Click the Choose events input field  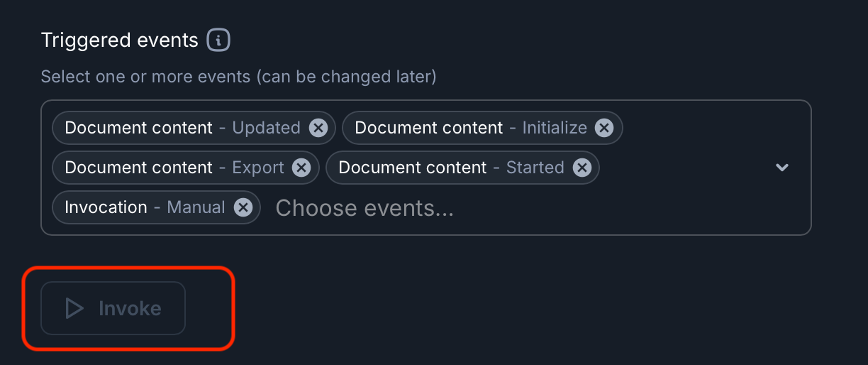click(x=365, y=208)
